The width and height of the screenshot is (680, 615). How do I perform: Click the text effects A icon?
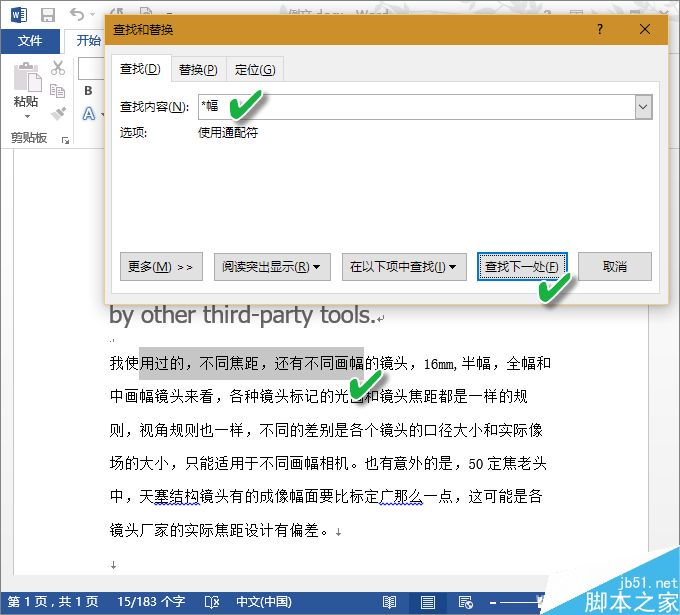coord(89,114)
